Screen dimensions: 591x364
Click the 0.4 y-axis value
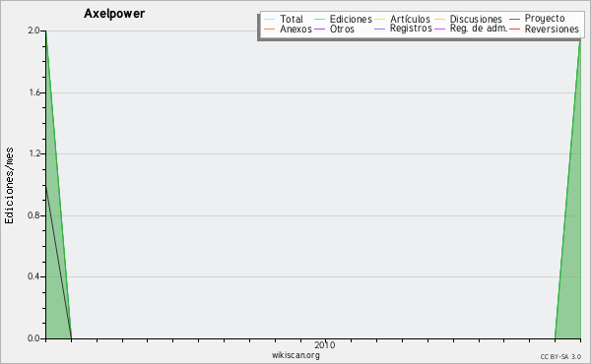pyautogui.click(x=33, y=276)
